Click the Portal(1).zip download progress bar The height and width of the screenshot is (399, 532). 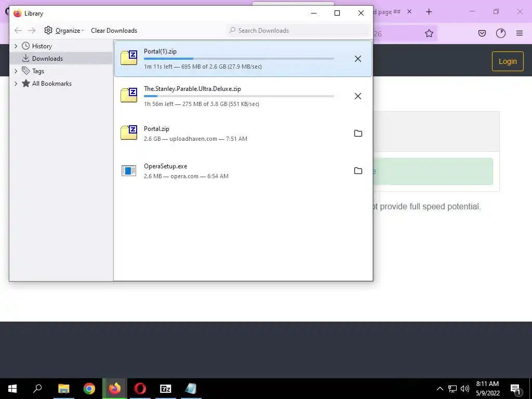click(239, 59)
